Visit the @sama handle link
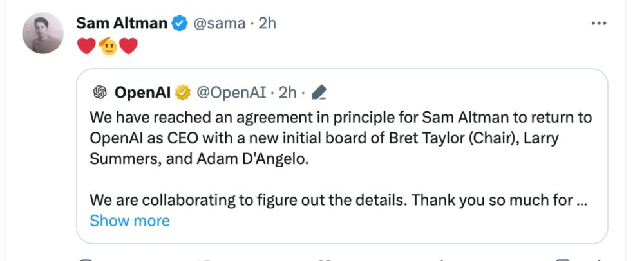This screenshot has height=261, width=644. 220,24
